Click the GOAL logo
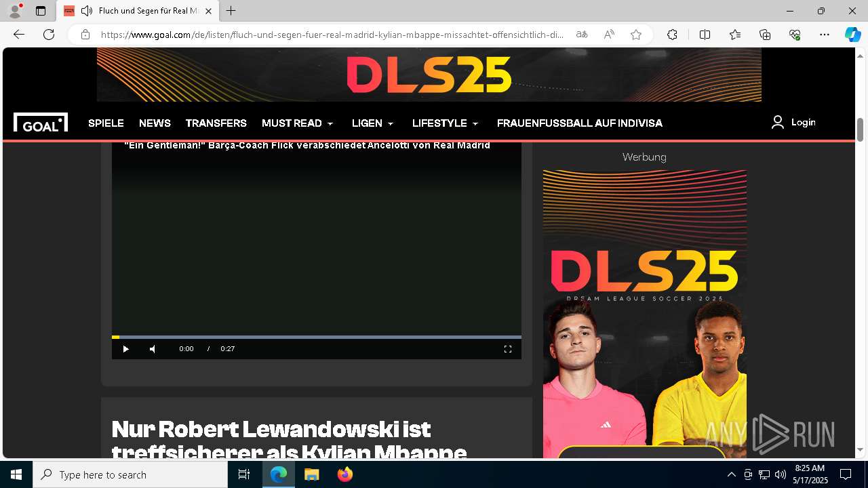 coord(41,123)
